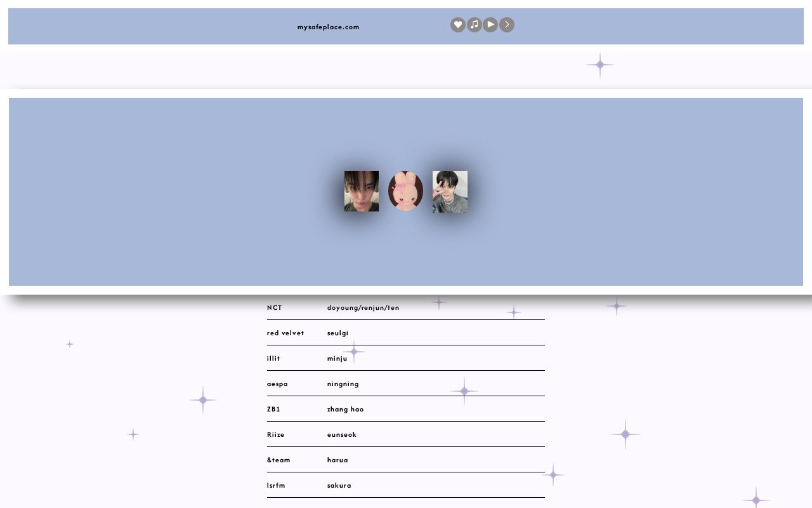
Task: Select the red velvet row label
Action: (285, 333)
